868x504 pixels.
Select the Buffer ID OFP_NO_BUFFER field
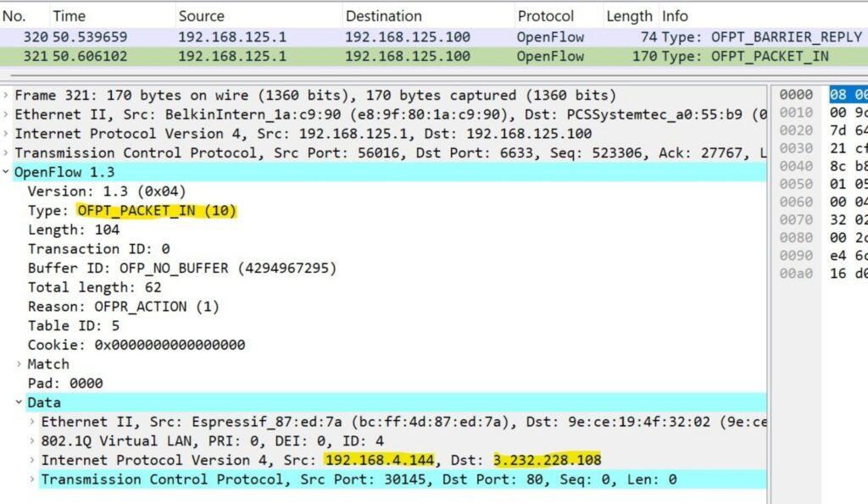click(182, 269)
